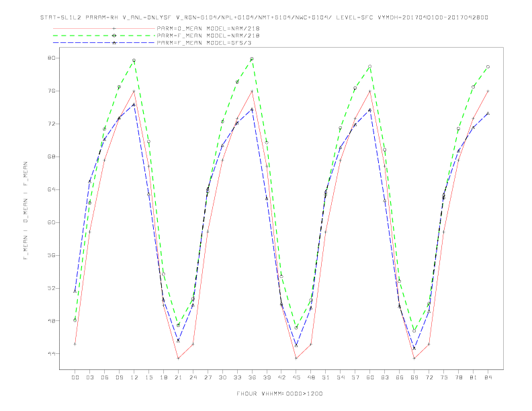Click y-axis tick value 64
This screenshot has height=411, width=532.
coord(51,189)
